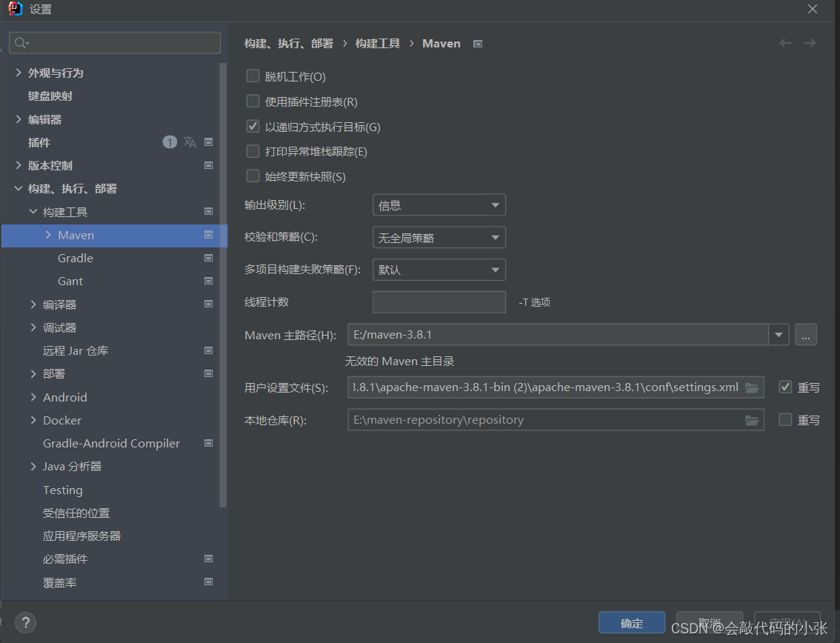840x643 pixels.
Task: Select 键盘映射 settings page
Action: click(50, 96)
